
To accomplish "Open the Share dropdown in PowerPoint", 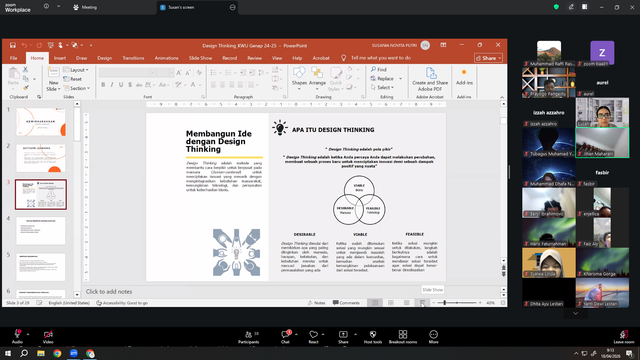I will pos(489,58).
